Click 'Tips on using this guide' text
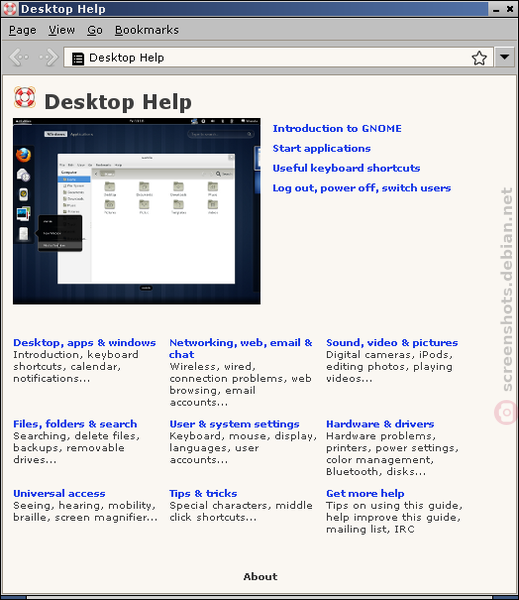Image resolution: width=519 pixels, height=600 pixels. pyautogui.click(x=394, y=517)
